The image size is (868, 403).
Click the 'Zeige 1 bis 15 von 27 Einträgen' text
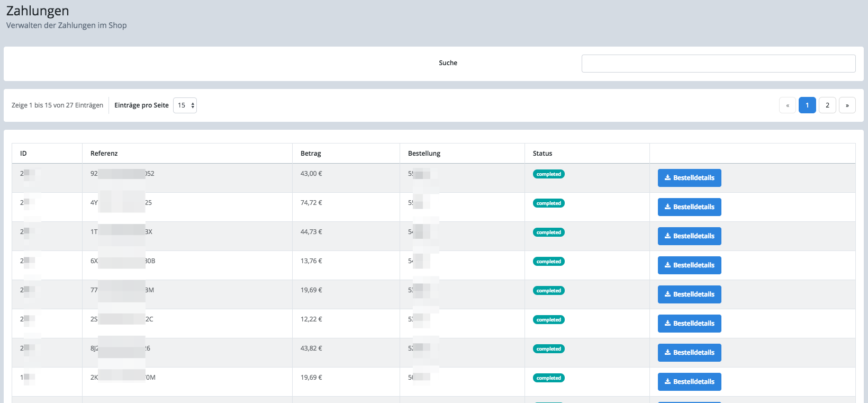pos(57,105)
